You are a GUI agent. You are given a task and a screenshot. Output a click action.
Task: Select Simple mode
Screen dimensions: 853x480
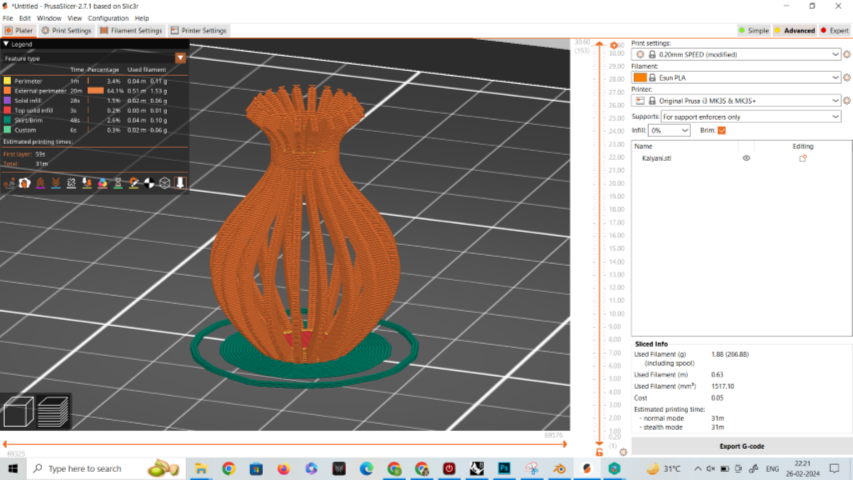[x=753, y=30]
